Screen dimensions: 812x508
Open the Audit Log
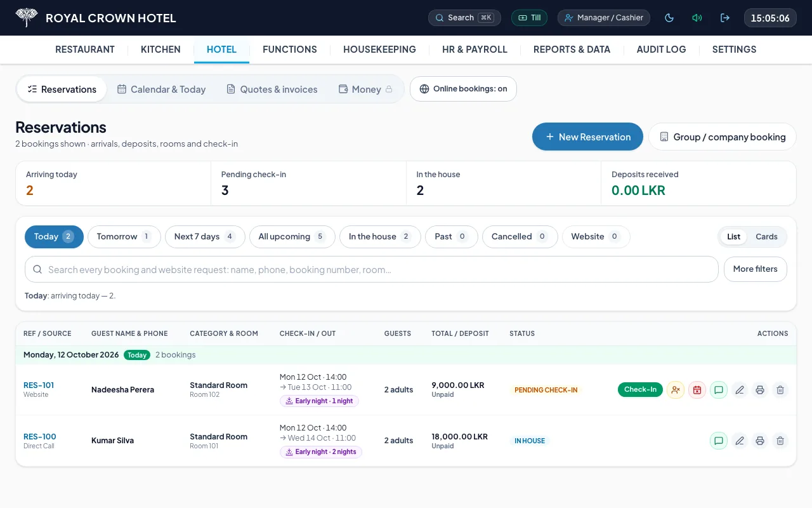(x=661, y=50)
